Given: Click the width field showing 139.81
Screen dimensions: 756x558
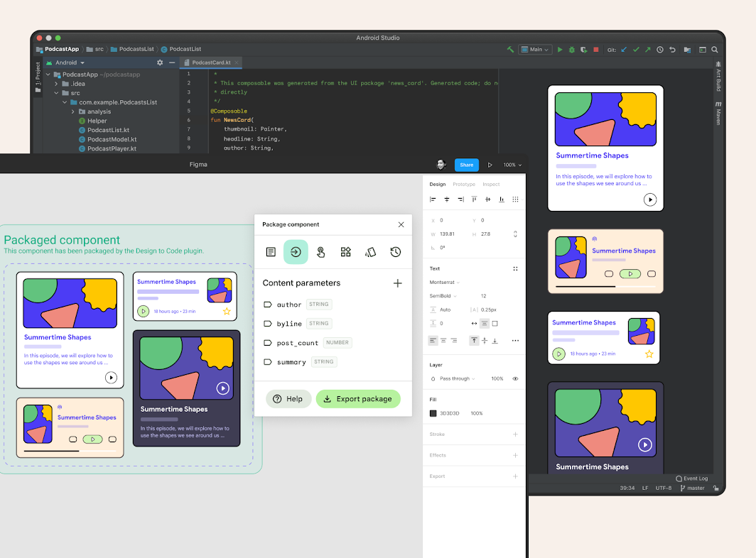Looking at the screenshot, I should tap(447, 234).
